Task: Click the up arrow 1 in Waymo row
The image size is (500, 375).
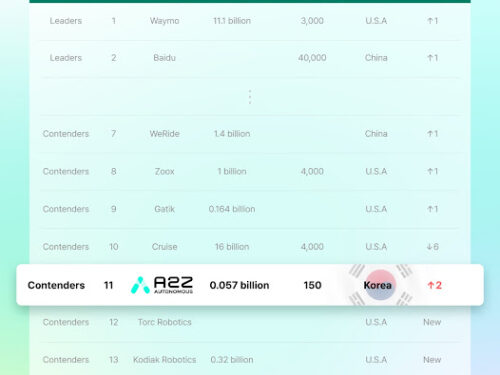Action: pyautogui.click(x=433, y=21)
